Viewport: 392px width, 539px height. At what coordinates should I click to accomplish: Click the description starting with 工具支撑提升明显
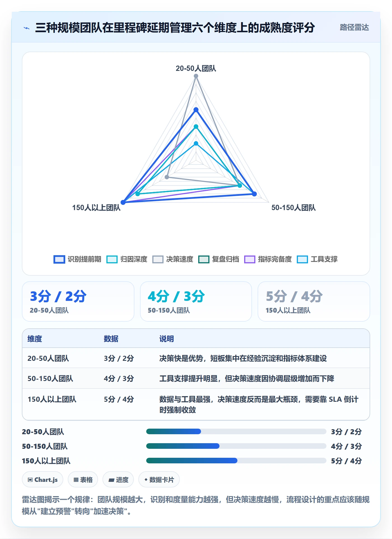[x=247, y=378]
